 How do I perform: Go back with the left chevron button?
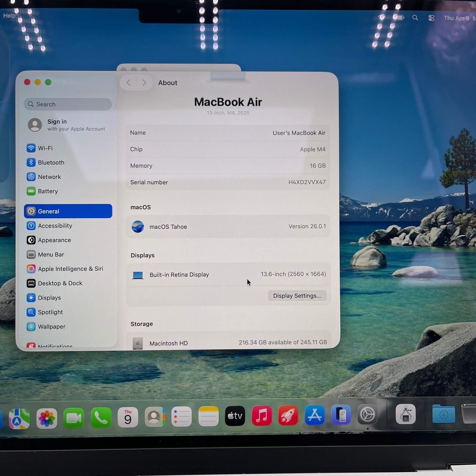(129, 83)
